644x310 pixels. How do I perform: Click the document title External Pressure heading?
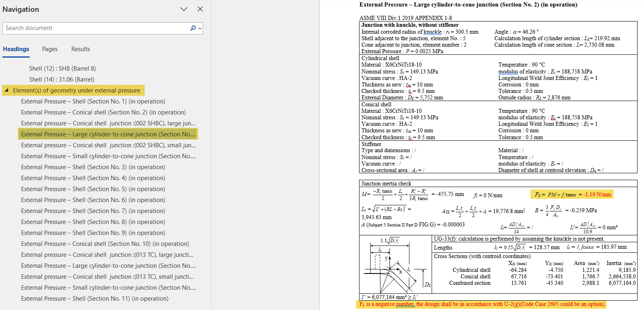click(468, 5)
